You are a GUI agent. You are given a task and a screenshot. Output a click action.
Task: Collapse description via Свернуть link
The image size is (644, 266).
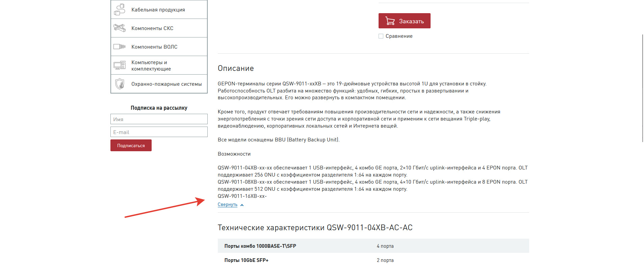coord(228,205)
